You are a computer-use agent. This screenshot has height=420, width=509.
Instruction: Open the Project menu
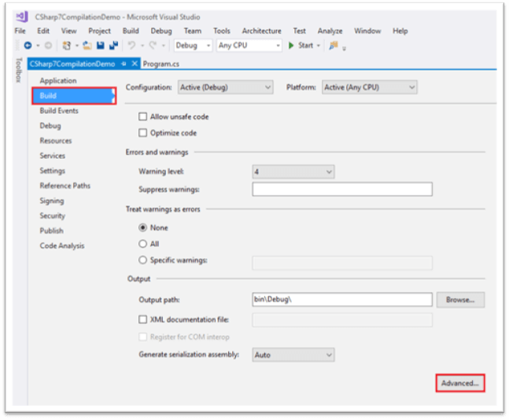click(99, 31)
